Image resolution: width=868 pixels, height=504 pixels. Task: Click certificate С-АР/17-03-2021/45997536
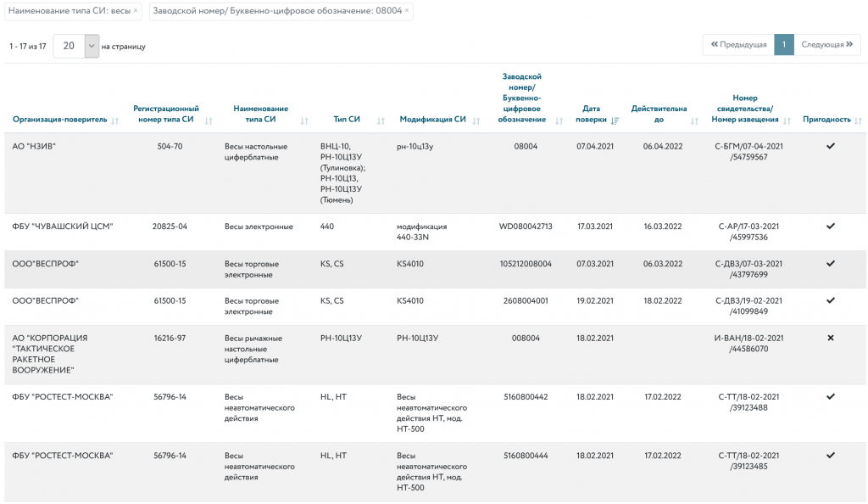pyautogui.click(x=749, y=232)
